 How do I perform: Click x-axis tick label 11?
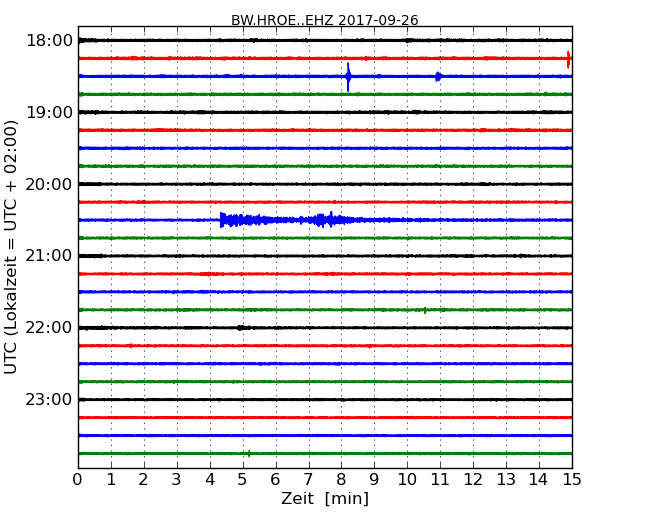point(440,480)
